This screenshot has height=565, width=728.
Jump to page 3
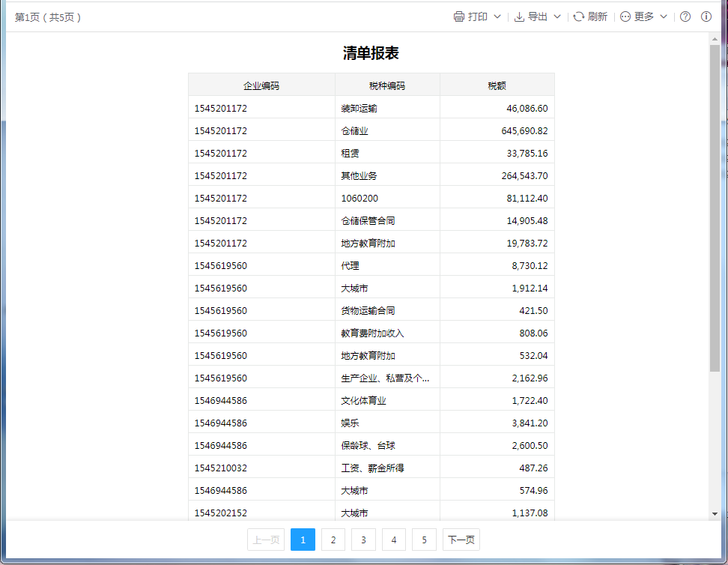(x=363, y=540)
